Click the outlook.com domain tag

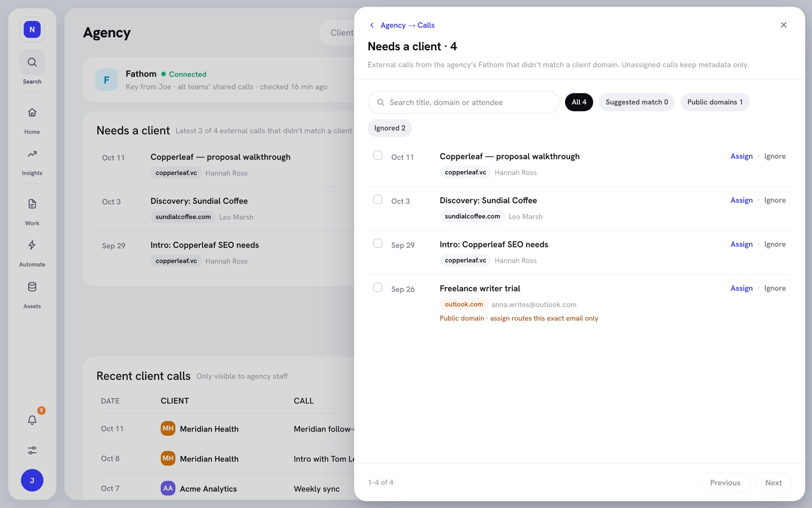(x=464, y=304)
